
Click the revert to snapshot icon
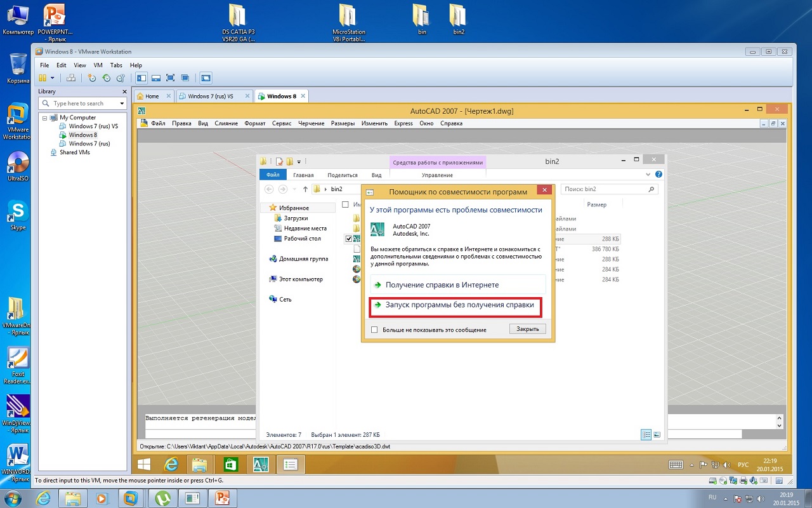106,78
